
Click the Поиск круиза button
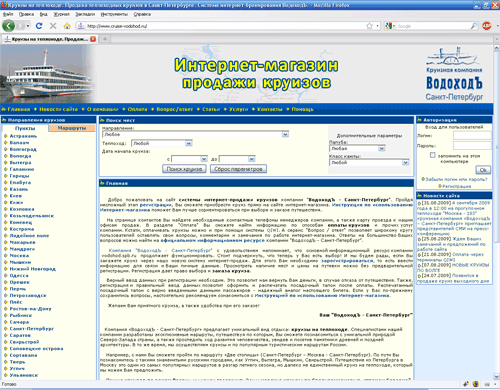184,169
